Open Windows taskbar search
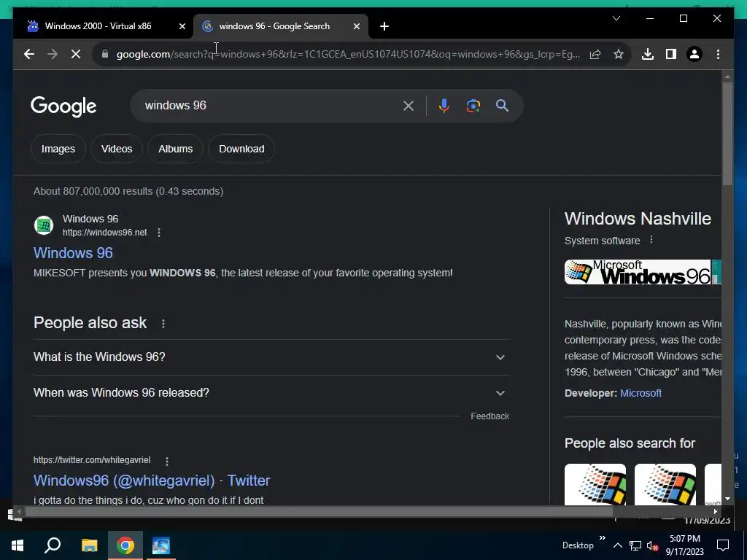 coord(53,545)
